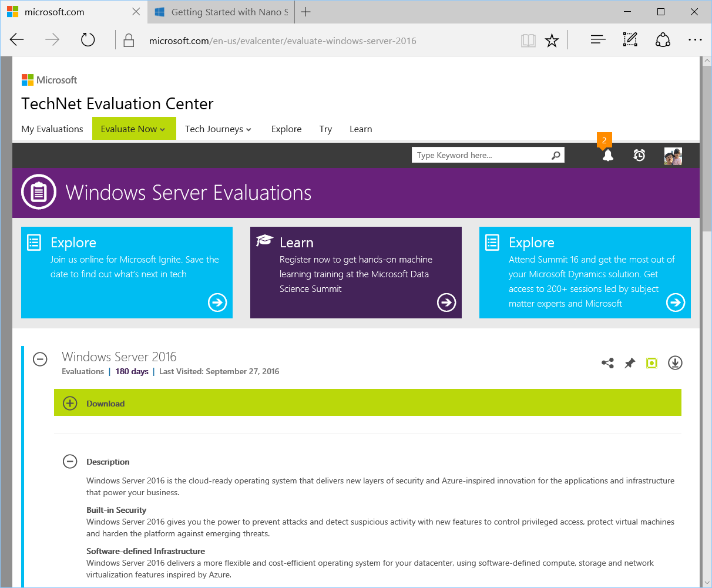Collapse the Description section

click(70, 462)
